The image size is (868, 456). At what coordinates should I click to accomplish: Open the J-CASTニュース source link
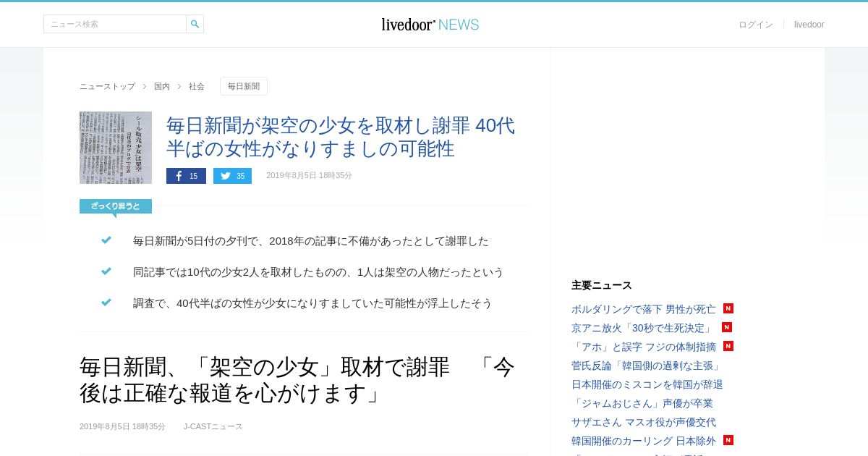coord(213,426)
